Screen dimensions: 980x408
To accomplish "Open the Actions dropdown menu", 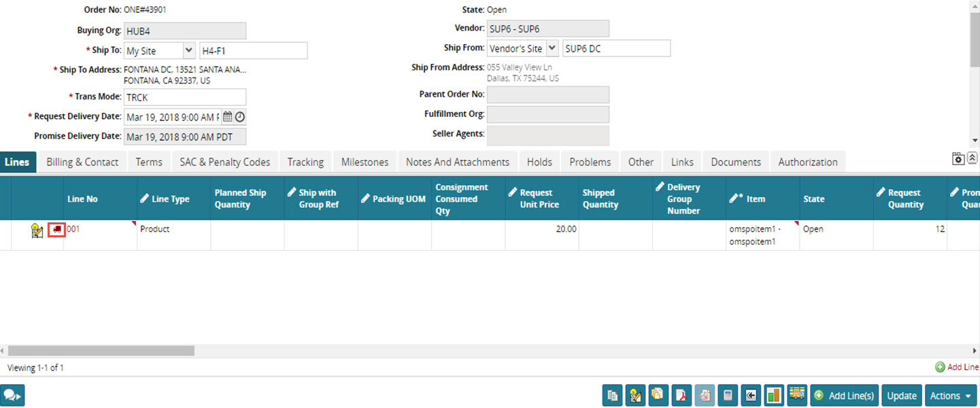I will [x=951, y=396].
